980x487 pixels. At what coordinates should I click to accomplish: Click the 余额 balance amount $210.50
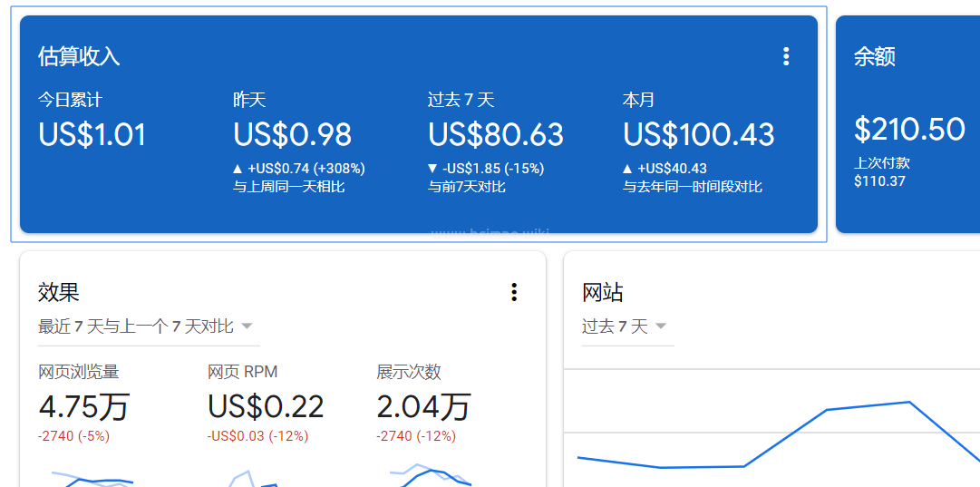point(909,130)
